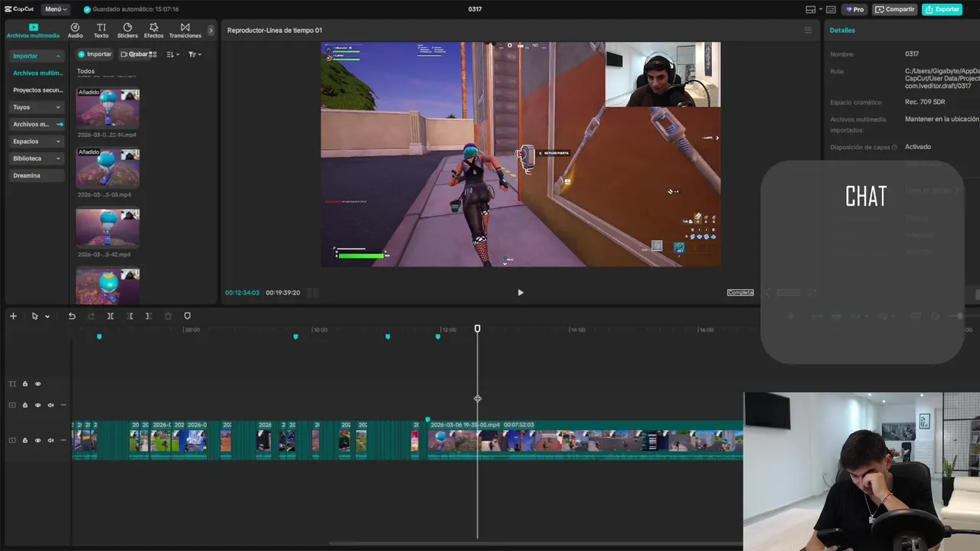980x551 pixels.
Task: Open the Menú dropdown
Action: 56,9
